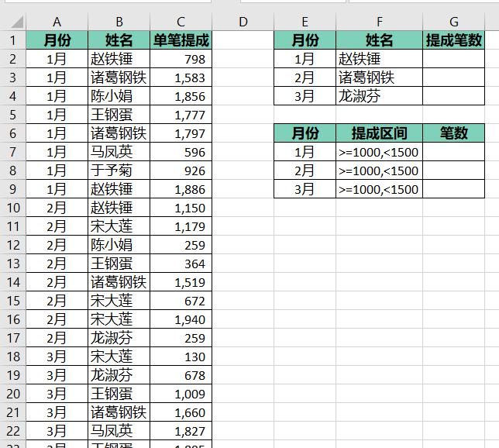Select cell with value 1,886
Screen dimensions: 499x448
click(181, 189)
